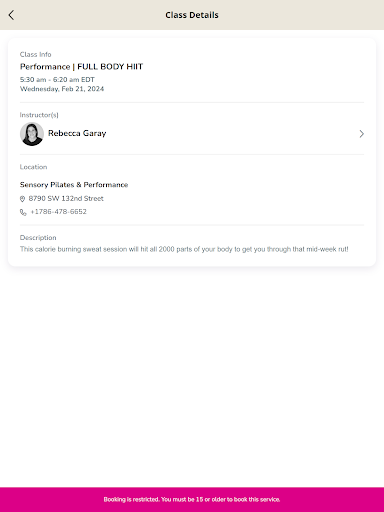Tap the phone call icon

tap(23, 212)
